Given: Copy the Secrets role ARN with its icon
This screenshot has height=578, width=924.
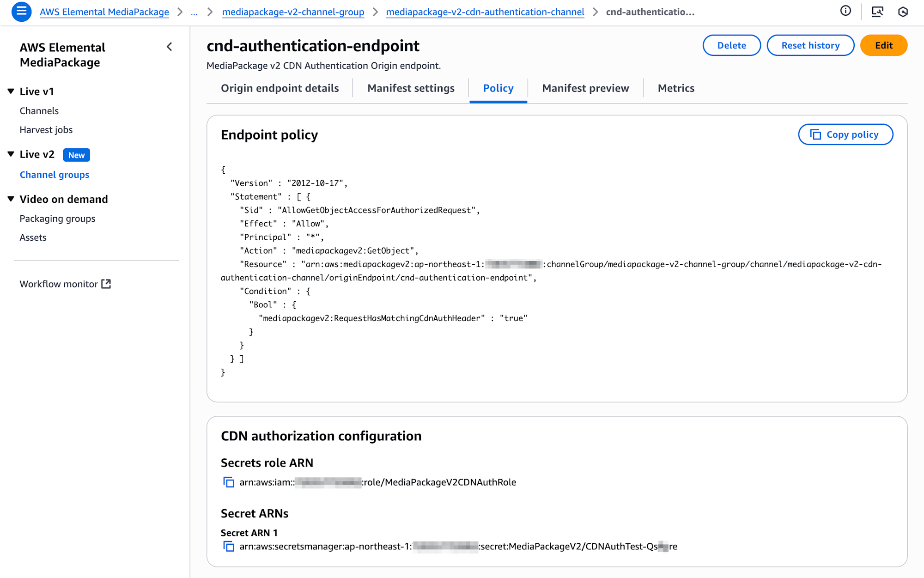Looking at the screenshot, I should 229,482.
